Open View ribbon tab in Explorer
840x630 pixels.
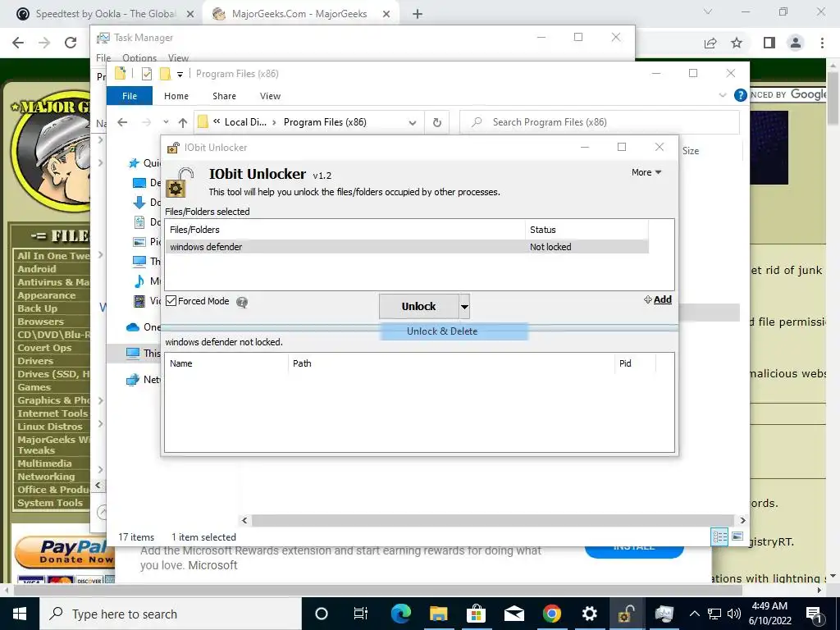click(270, 96)
